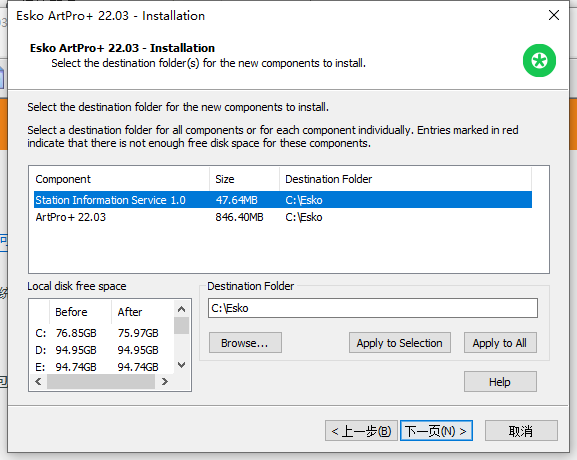
Task: Click the vertical scrollbar thumb in disk list
Action: tap(181, 326)
